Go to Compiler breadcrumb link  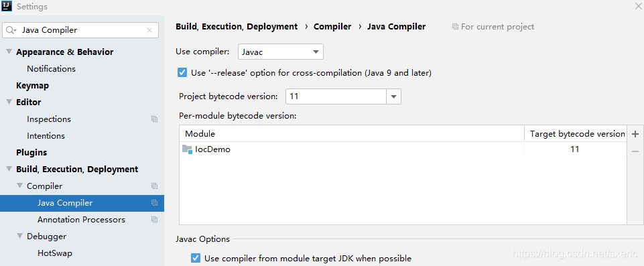click(332, 27)
